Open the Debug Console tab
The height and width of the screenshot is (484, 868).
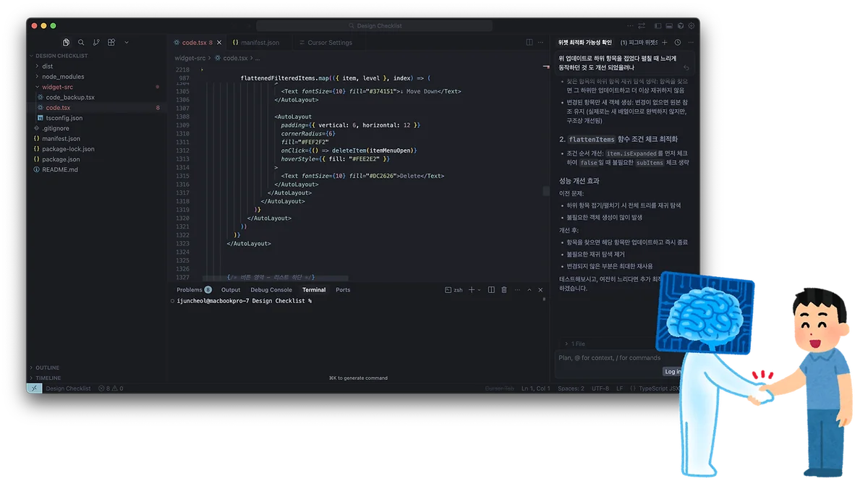[271, 290]
